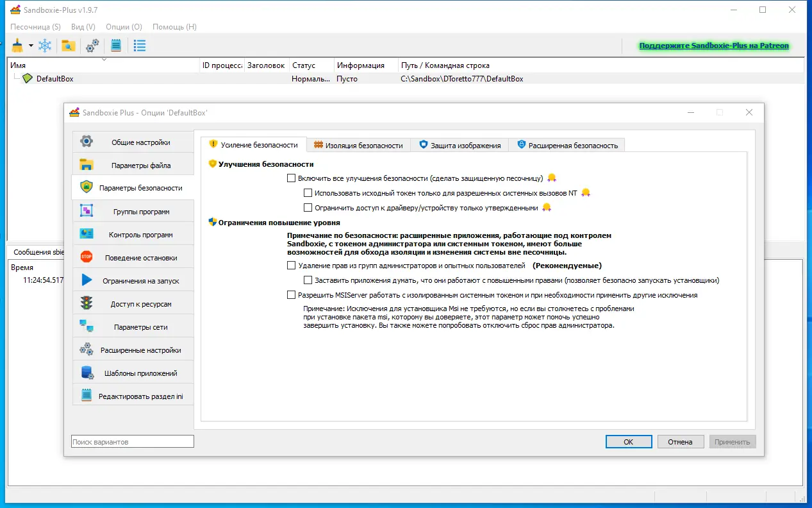This screenshot has width=812, height=508.
Task: Click the 'Информация' column header
Action: point(366,65)
